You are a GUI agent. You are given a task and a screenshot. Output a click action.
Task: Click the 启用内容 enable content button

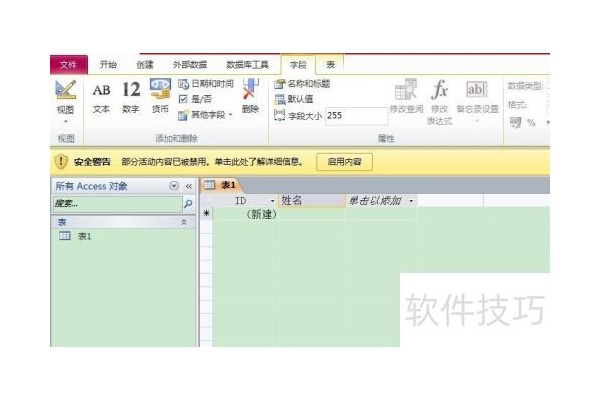tap(344, 162)
